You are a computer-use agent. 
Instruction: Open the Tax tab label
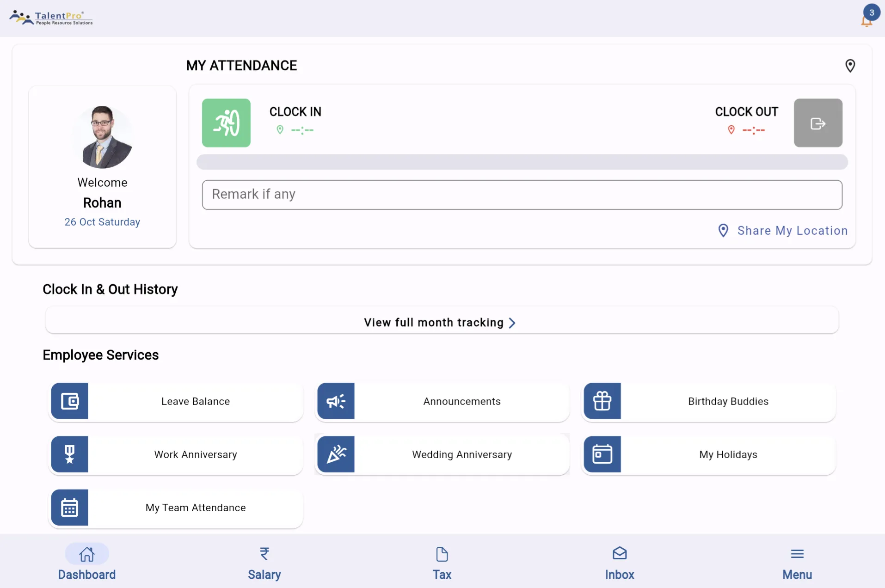click(x=442, y=575)
